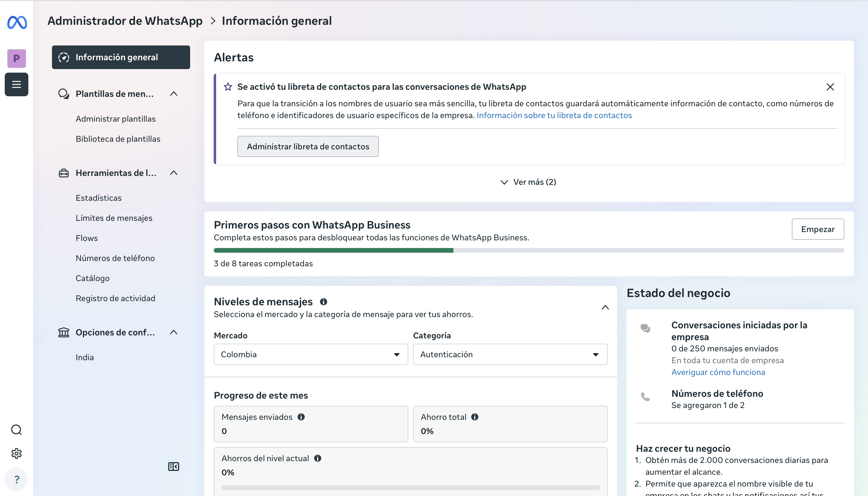The width and height of the screenshot is (868, 496).
Task: Open the search magnifier in left rail
Action: [16, 430]
